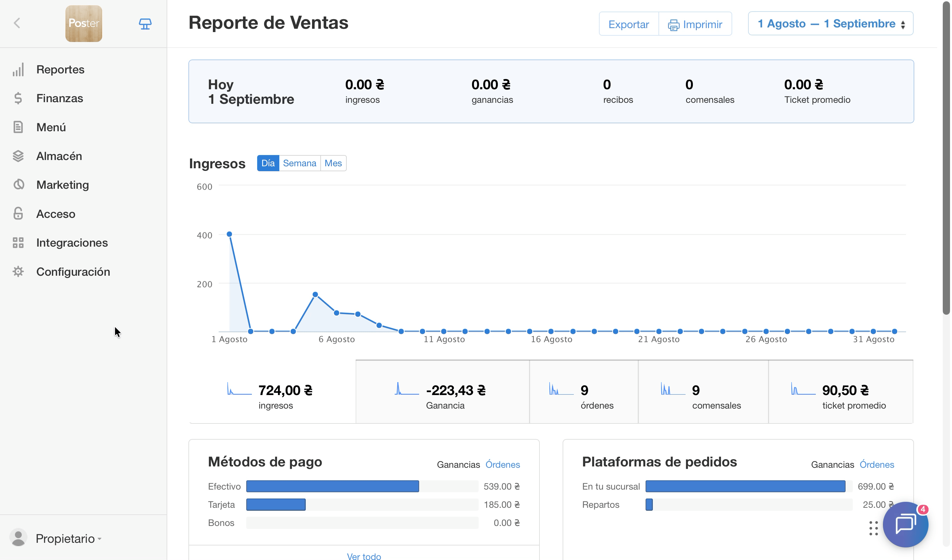Open Finanzas section

pyautogui.click(x=59, y=98)
